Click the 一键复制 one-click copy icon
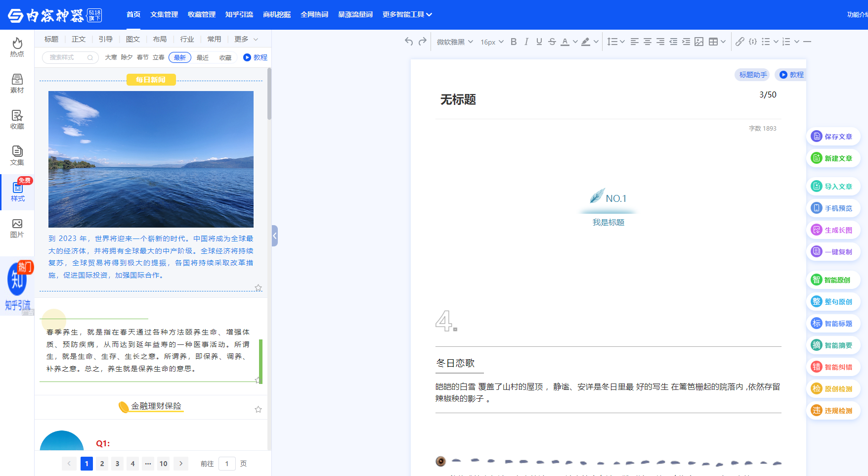 tap(816, 251)
